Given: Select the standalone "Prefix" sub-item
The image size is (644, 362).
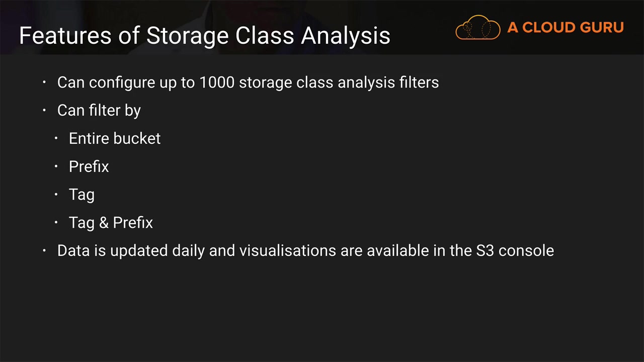Looking at the screenshot, I should coord(89,166).
